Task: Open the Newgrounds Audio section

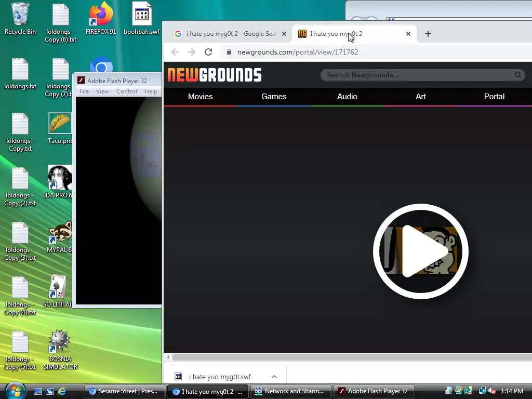Action: [x=347, y=96]
